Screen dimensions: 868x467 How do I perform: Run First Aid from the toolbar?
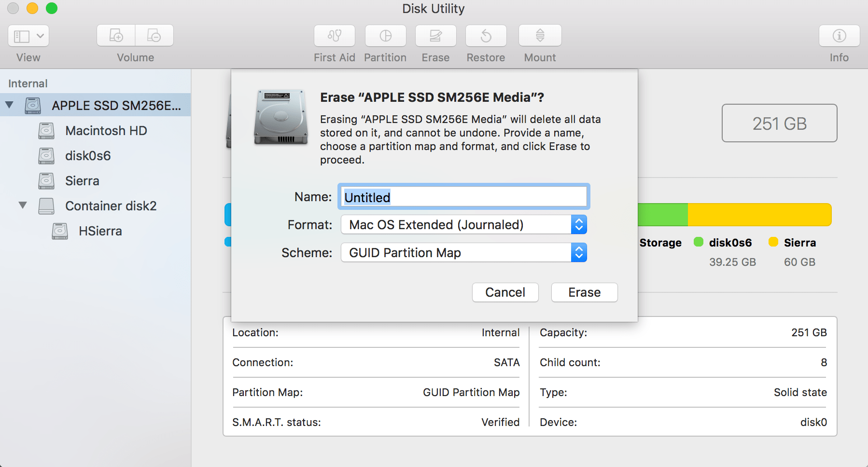[335, 36]
